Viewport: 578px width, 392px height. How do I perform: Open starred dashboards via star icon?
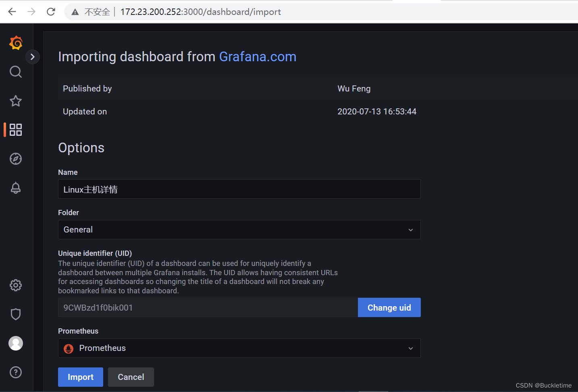(16, 101)
